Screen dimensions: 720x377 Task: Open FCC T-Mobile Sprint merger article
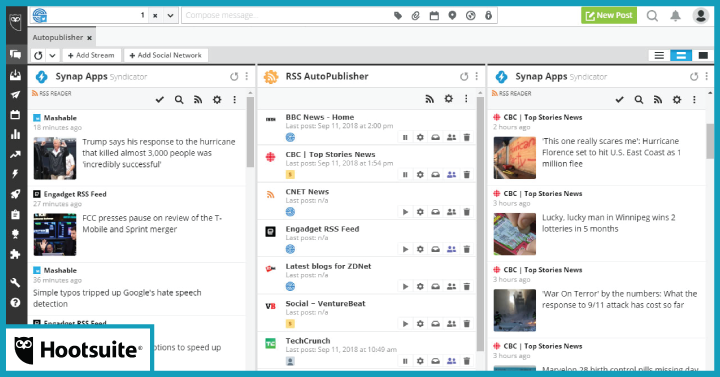[152, 224]
